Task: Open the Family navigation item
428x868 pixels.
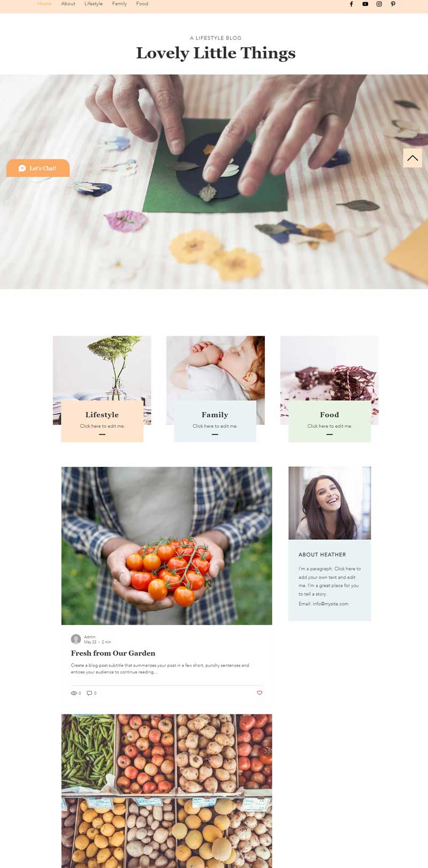Action: click(x=119, y=4)
